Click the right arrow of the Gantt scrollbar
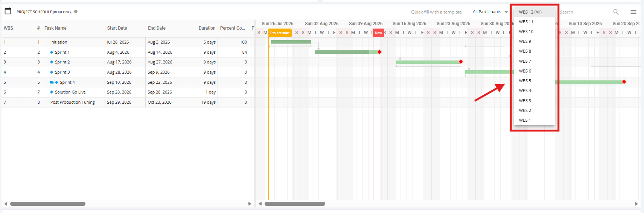This screenshot has height=213, width=644. 636,204
